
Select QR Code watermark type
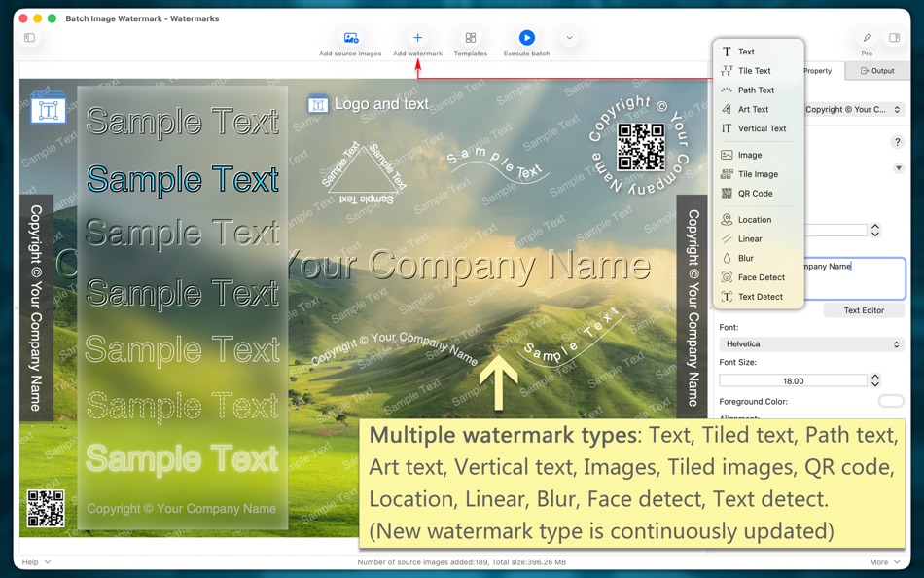(758, 193)
